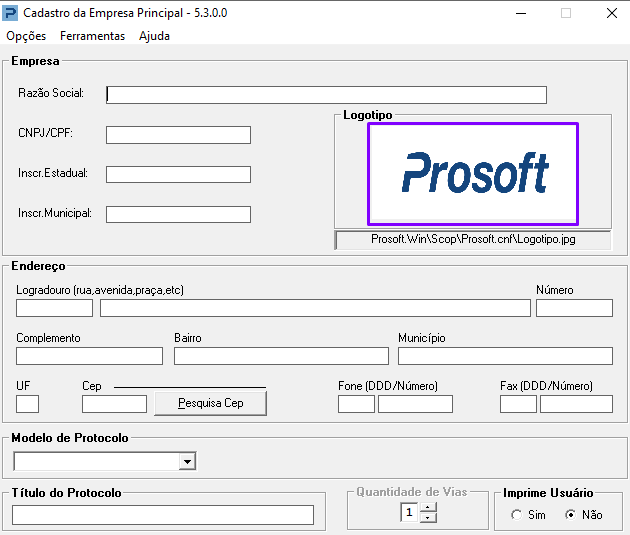Click the Título do Protocolo field
Viewport: 630px width, 535px height.
coord(163,515)
